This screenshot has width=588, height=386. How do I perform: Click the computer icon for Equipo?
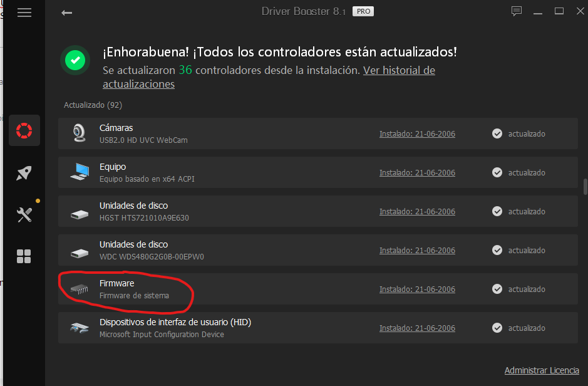click(x=80, y=172)
